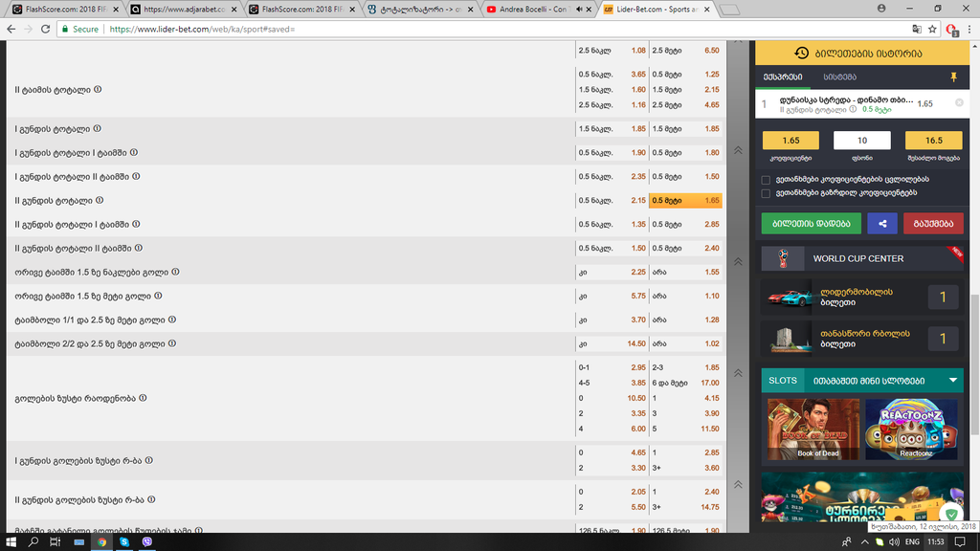Bookmark this page with the star icon

932,29
